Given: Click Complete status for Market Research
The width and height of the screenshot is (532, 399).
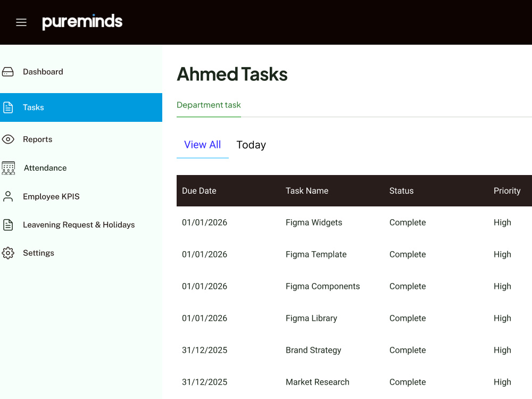Looking at the screenshot, I should tap(408, 382).
